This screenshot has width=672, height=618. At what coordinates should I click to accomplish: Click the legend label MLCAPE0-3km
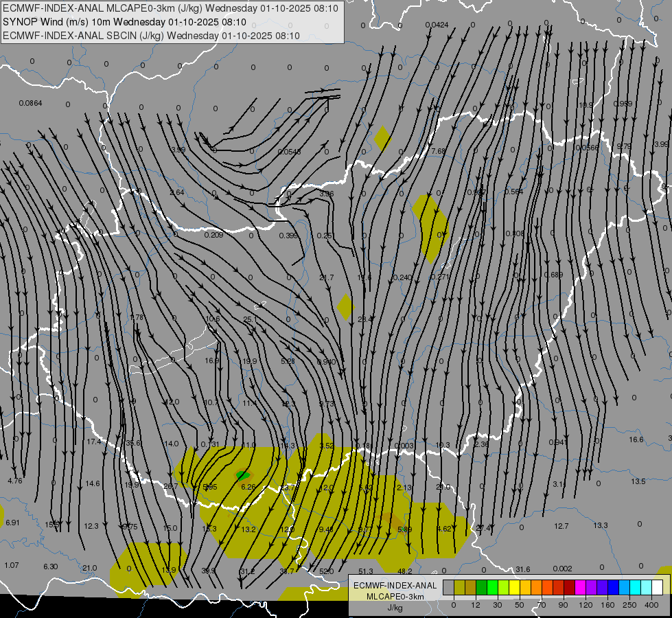coord(395,597)
